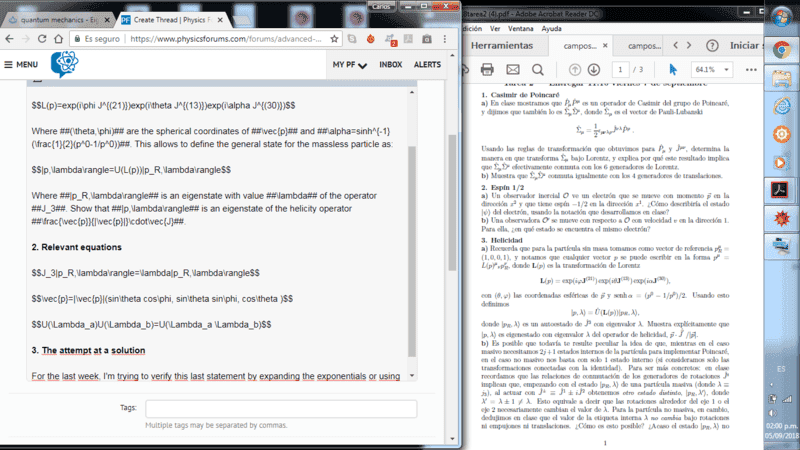Expand the MY PF dropdown
Image resolution: width=800 pixels, height=450 pixels.
click(349, 65)
